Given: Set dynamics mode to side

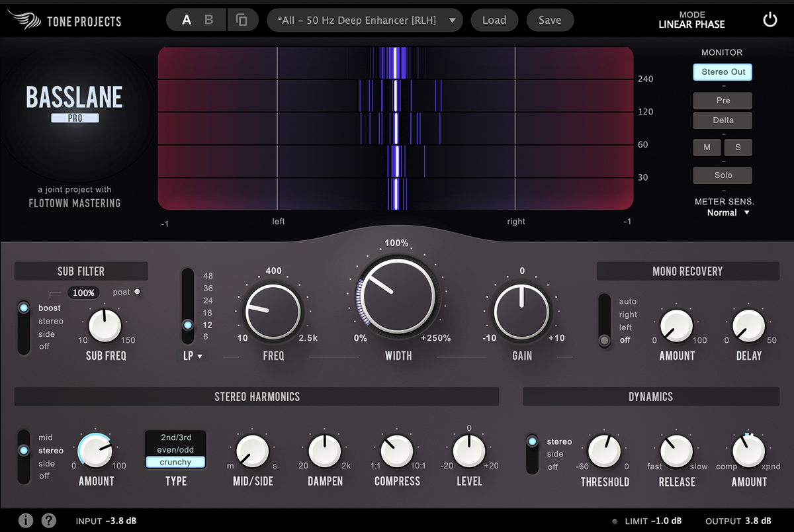Looking at the screenshot, I should click(x=555, y=454).
